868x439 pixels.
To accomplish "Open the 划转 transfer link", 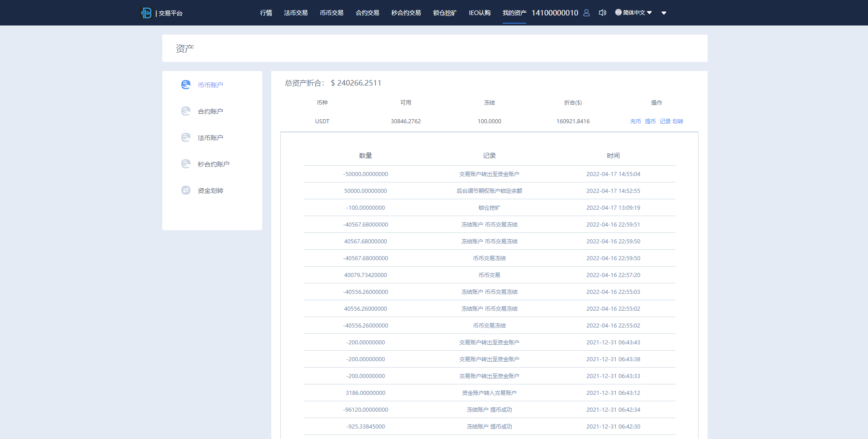I will [x=677, y=121].
